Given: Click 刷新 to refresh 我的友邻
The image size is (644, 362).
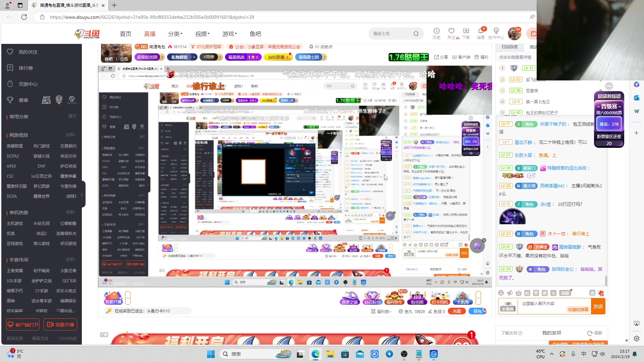Looking at the screenshot, I should [595, 333].
